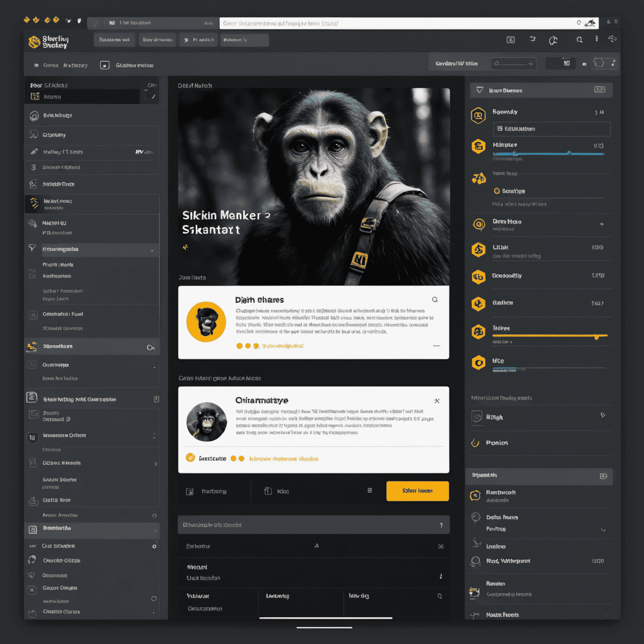Expand the Elivideal vots doobs section bar
Image resolution: width=644 pixels, height=644 pixels.
[x=314, y=525]
